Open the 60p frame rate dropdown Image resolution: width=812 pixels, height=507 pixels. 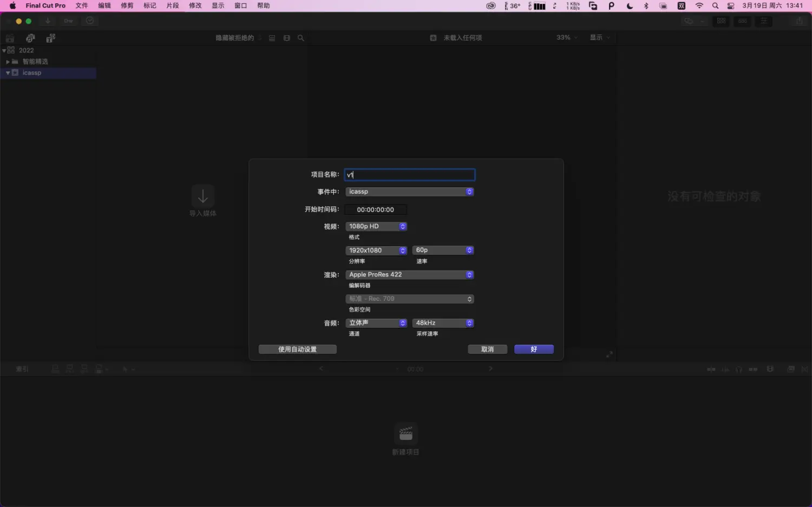[x=443, y=251]
